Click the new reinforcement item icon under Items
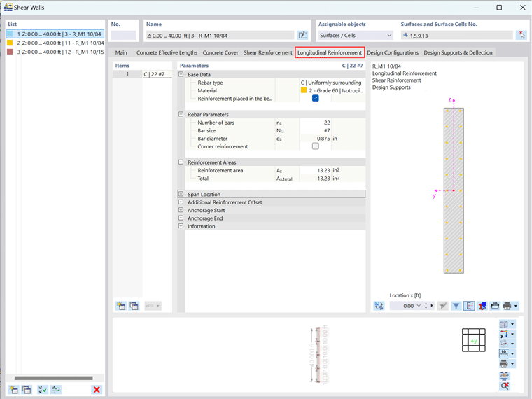The image size is (532, 399). point(121,306)
